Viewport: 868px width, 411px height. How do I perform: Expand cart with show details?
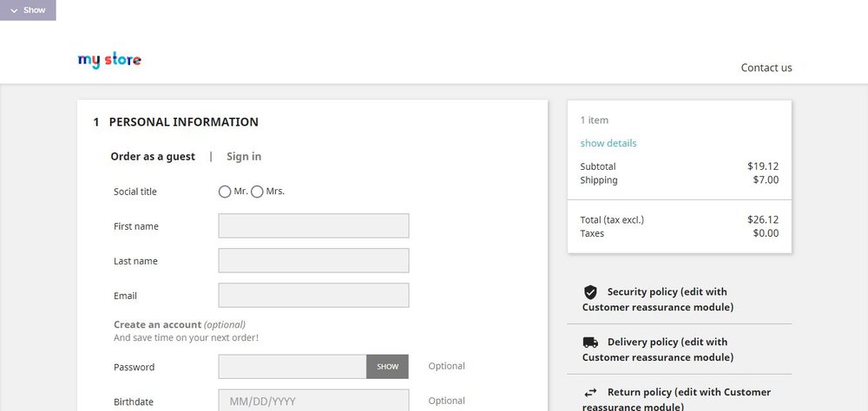(x=608, y=143)
